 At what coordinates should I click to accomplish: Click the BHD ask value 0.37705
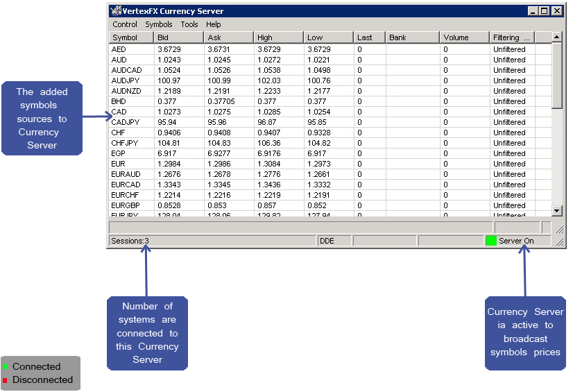(x=221, y=101)
